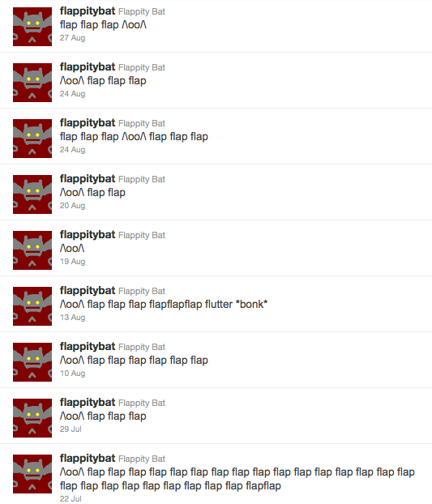Click bat avatar on 29 Jul tweet
This screenshot has height=504, width=432.
pos(32,418)
